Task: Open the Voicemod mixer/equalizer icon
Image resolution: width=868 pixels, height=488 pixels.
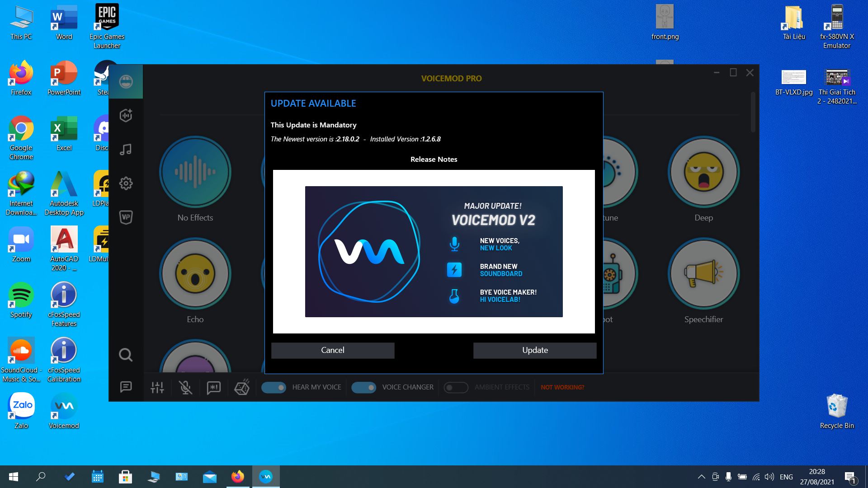Action: 157,387
